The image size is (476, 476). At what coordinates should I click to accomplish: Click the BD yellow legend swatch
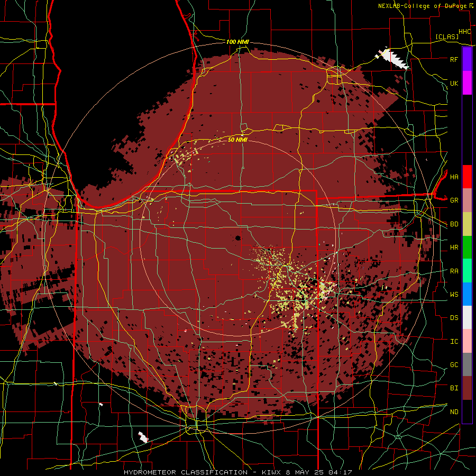coord(467,224)
